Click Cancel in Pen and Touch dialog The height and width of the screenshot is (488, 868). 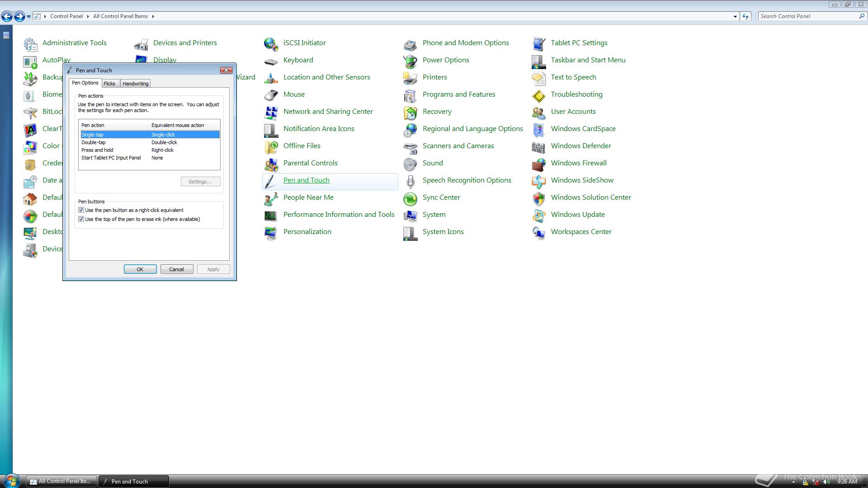(177, 269)
